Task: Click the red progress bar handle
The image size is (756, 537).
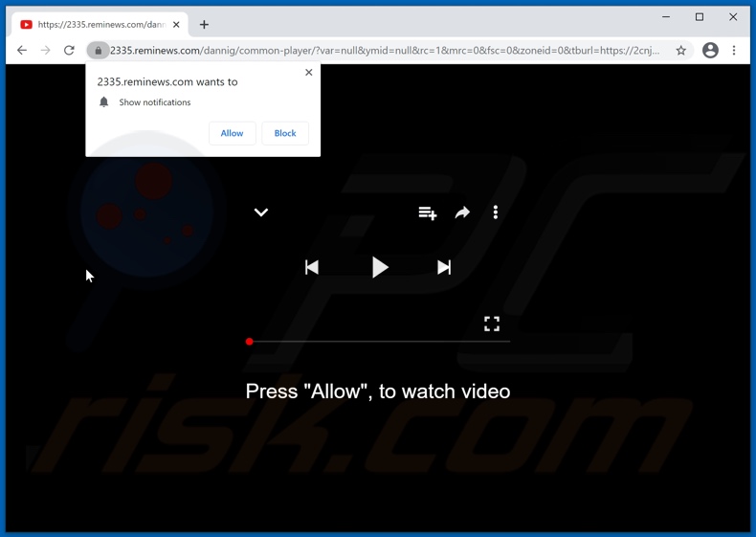Action: click(249, 342)
